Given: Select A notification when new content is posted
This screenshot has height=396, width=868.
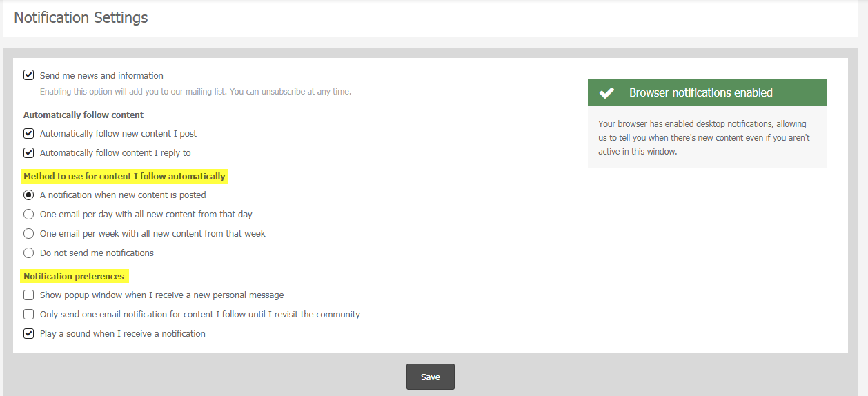Looking at the screenshot, I should [29, 195].
